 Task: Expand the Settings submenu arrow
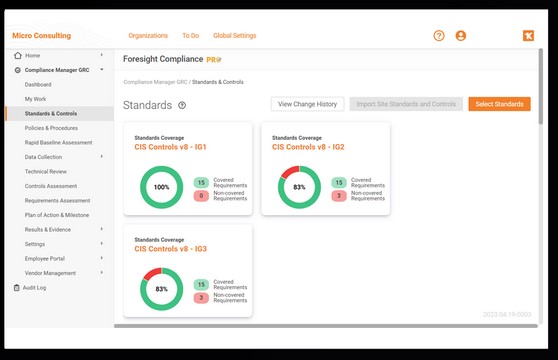(x=102, y=243)
